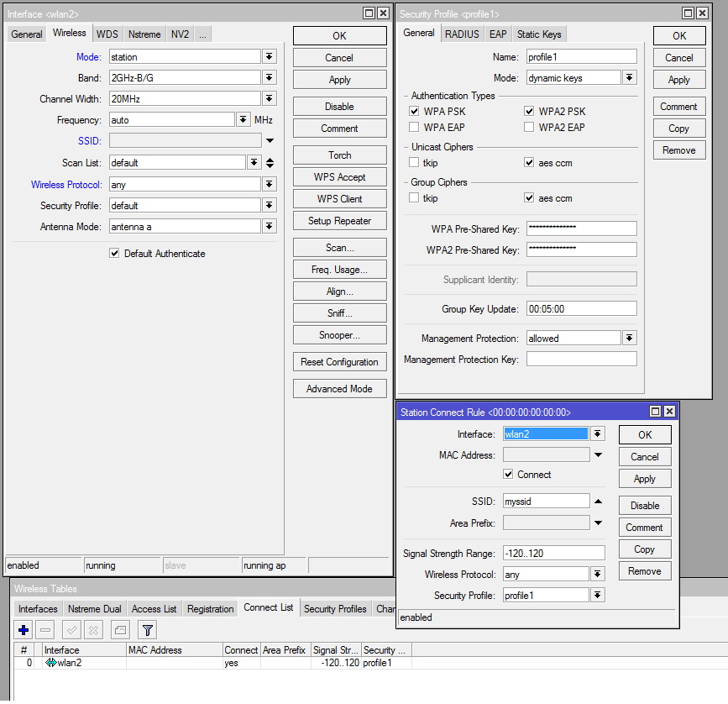The width and height of the screenshot is (728, 704).
Task: Click the Remove (minus) toolbar icon
Action: click(x=45, y=630)
